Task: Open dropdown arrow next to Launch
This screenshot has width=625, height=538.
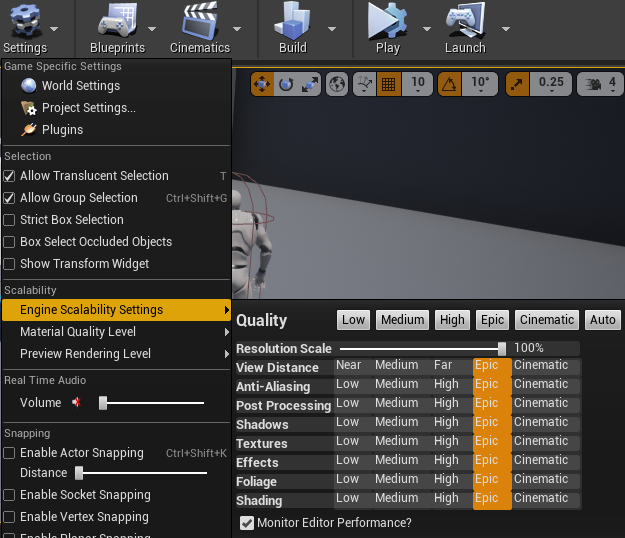Action: [x=506, y=29]
